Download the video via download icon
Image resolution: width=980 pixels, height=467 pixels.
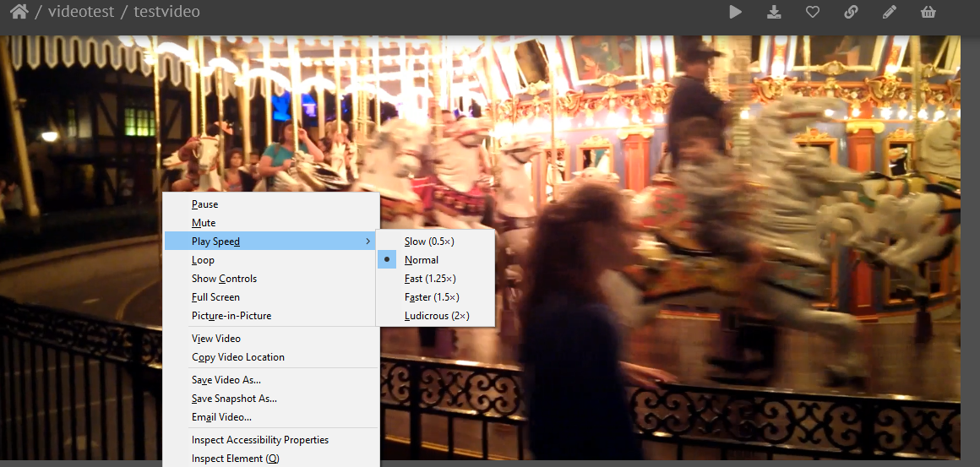pos(775,12)
